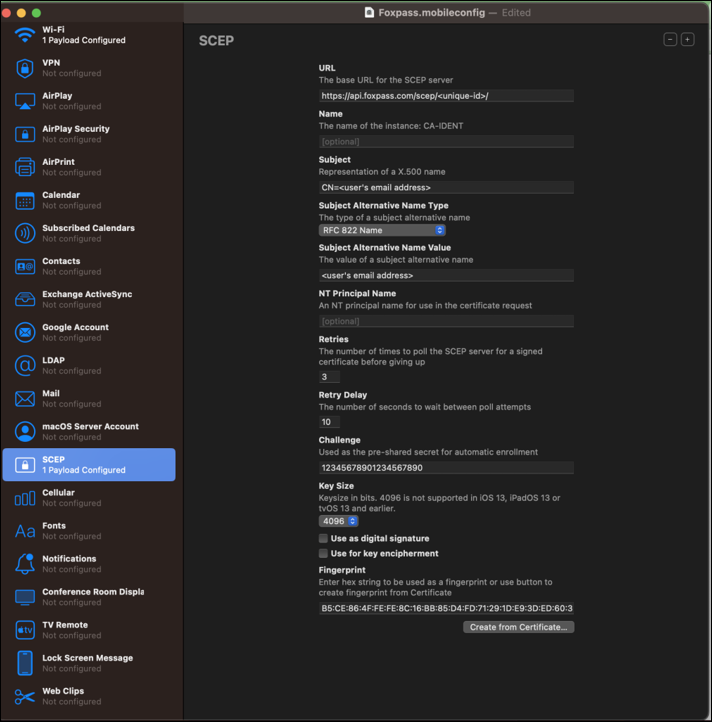712x722 pixels.
Task: Remove payload with the minus button
Action: (x=669, y=39)
